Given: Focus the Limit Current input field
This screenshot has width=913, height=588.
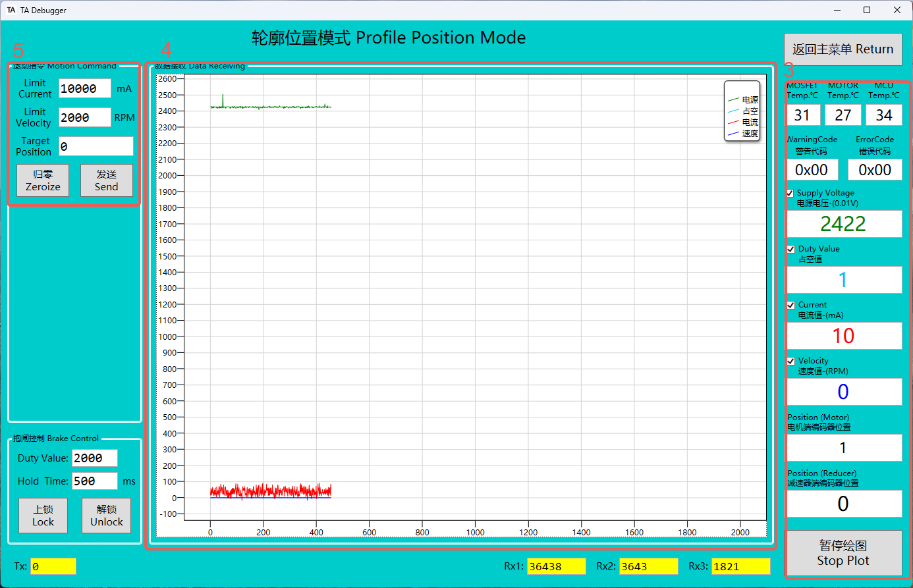Looking at the screenshot, I should [85, 88].
